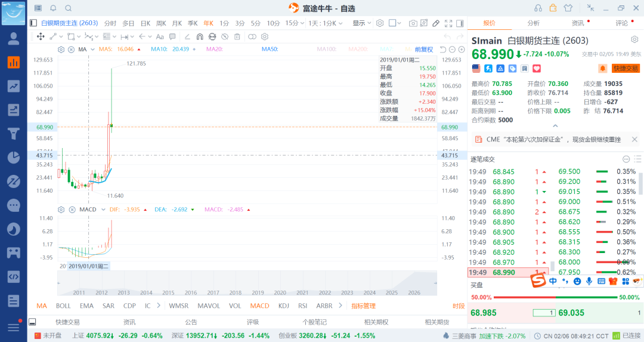The height and width of the screenshot is (342, 644).
Task: Click the search magnifier in title bar
Action: pos(69,8)
